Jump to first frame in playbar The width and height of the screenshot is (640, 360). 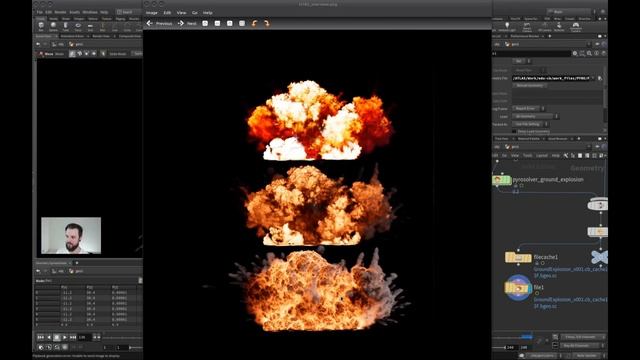[40, 337]
